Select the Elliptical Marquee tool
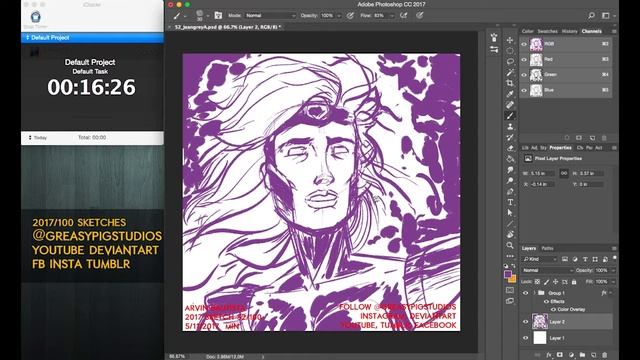 coord(510,51)
